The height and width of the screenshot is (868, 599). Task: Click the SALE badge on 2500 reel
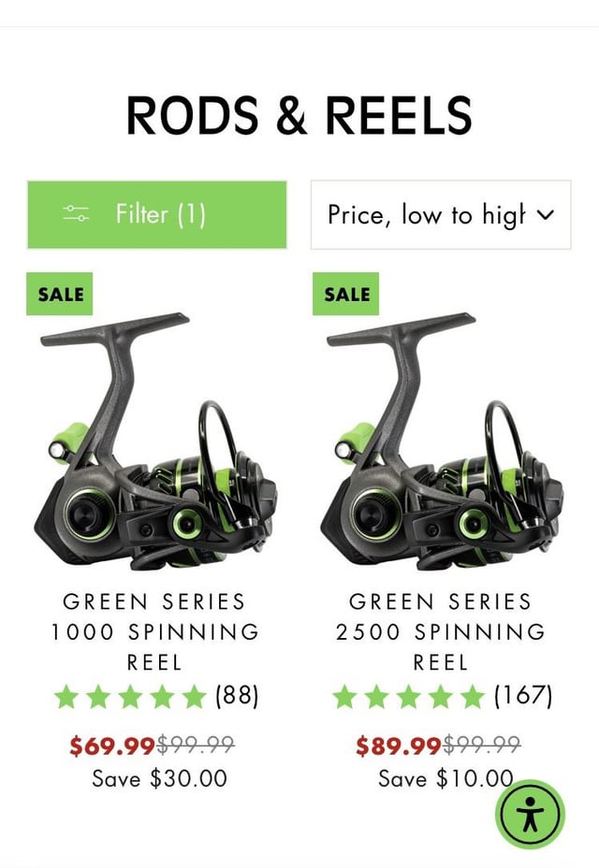345,294
